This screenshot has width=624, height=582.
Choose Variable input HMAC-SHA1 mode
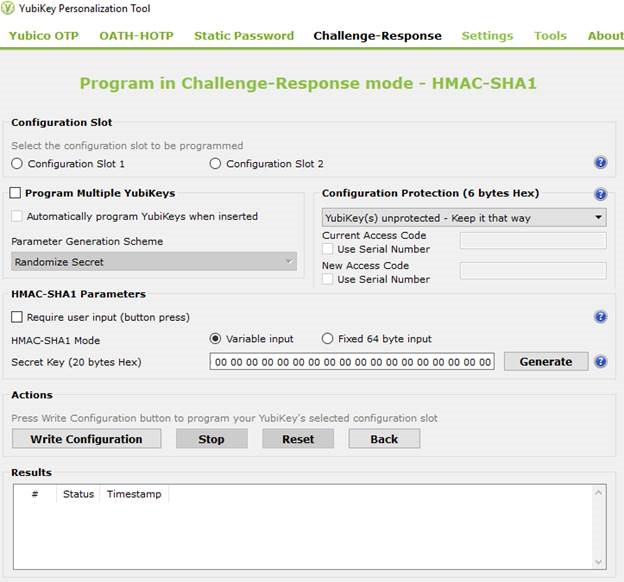point(215,339)
